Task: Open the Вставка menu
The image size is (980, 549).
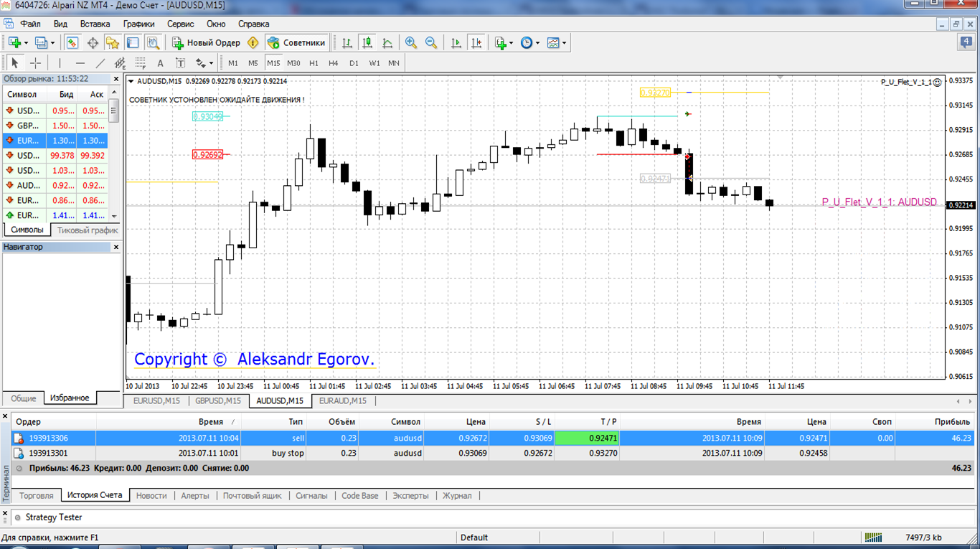Action: pos(95,24)
